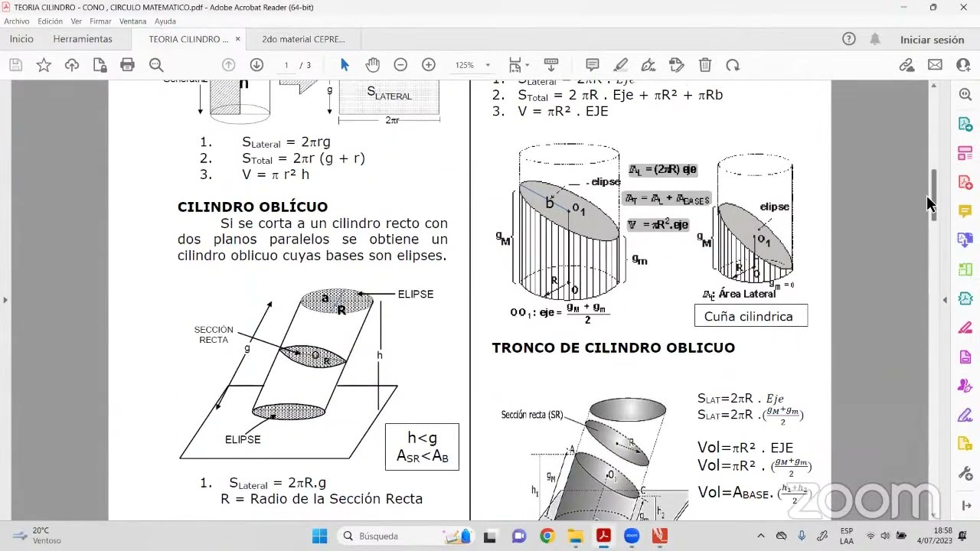
Task: Upload the file to cloud storage
Action: (72, 65)
